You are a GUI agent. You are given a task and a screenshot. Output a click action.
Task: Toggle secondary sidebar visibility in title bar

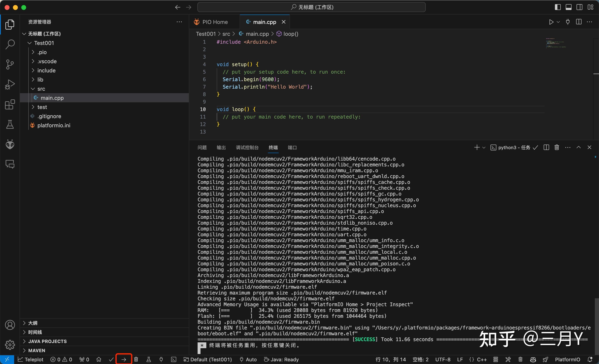pos(579,7)
